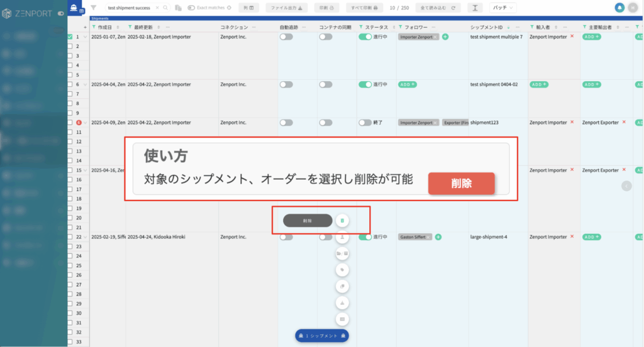Open シップメントID column options menu
The width and height of the screenshot is (644, 347).
[x=518, y=27]
